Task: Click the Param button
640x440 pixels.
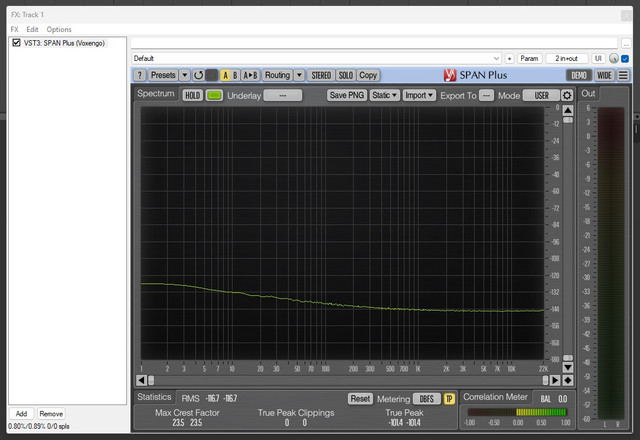Action: tap(529, 58)
